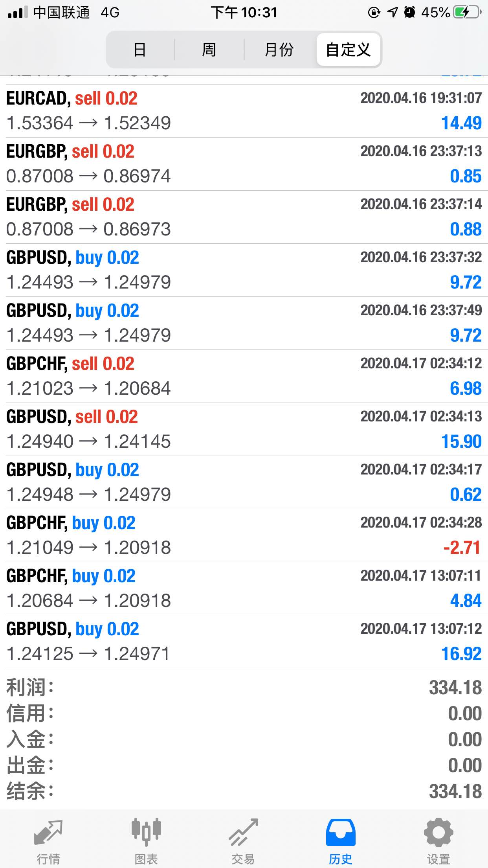Tap the profit (利润) summary row
Viewport: 488px width, 868px height.
(244, 688)
